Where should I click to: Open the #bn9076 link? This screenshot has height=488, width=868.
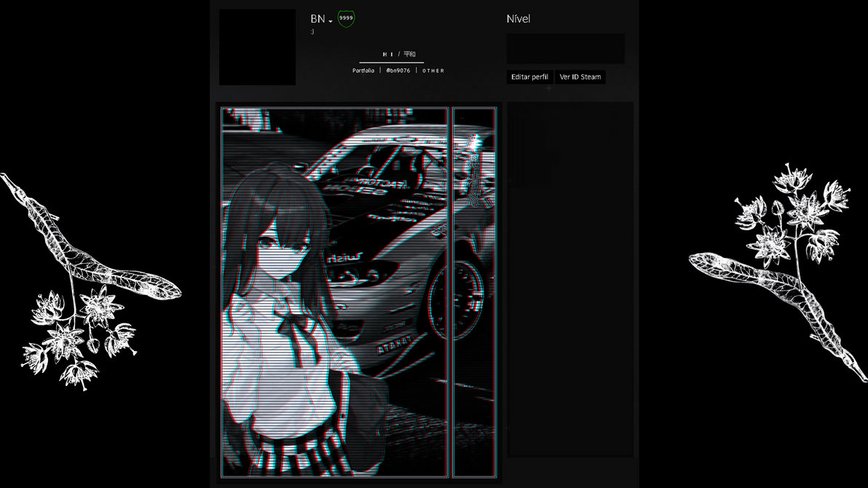click(398, 71)
